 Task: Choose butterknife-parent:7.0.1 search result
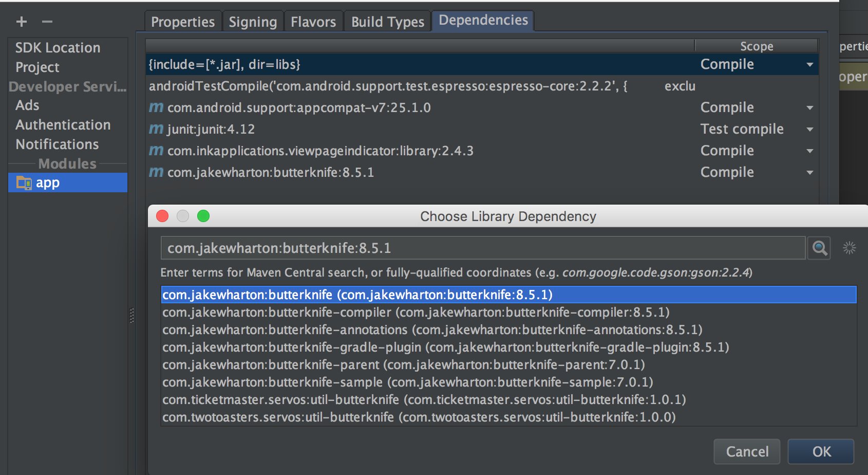pos(508,364)
